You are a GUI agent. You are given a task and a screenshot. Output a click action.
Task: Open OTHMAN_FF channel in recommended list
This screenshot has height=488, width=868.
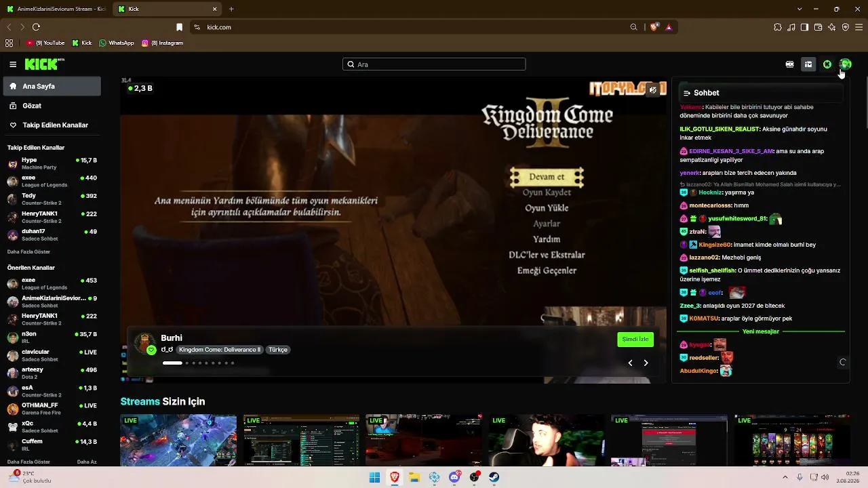[52, 409]
